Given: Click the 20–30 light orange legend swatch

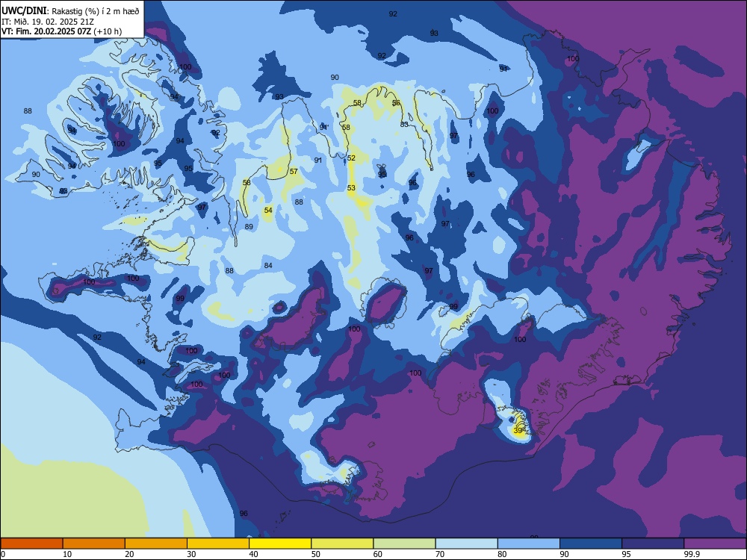Looking at the screenshot, I should (x=156, y=544).
